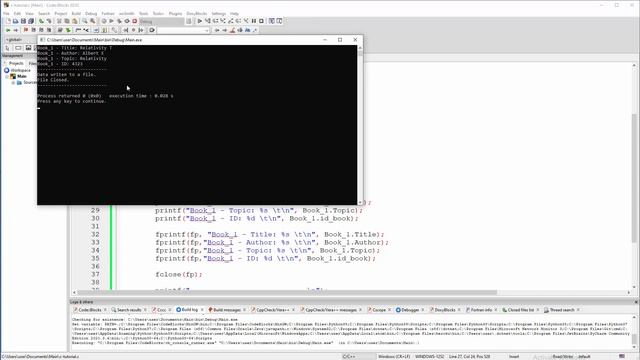Close the Logs & others panel
This screenshot has width=640, height=360.
click(636, 302)
